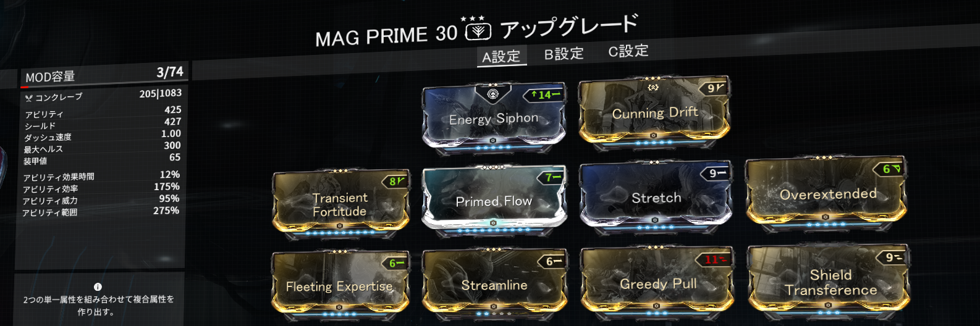980x326 pixels.
Task: Switch to the B設定 config tab
Action: (x=564, y=54)
